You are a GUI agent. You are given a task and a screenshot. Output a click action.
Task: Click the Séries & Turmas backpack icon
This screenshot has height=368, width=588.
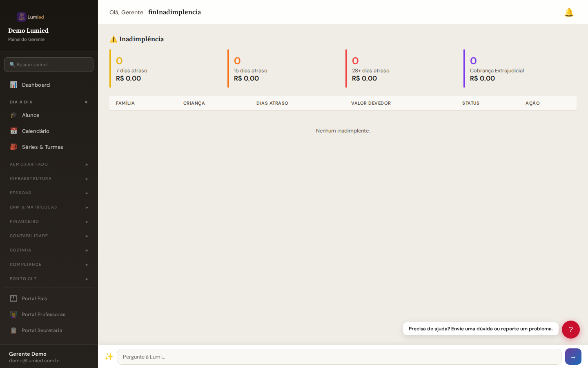click(13, 147)
